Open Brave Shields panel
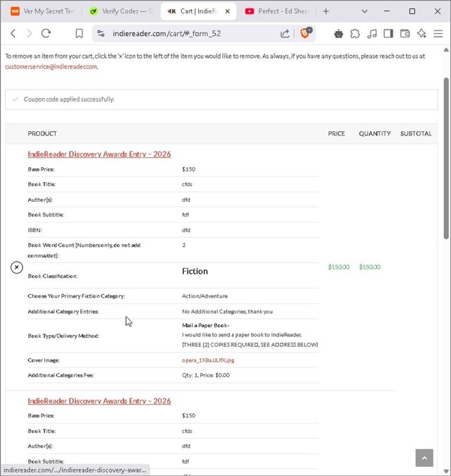 click(x=305, y=32)
